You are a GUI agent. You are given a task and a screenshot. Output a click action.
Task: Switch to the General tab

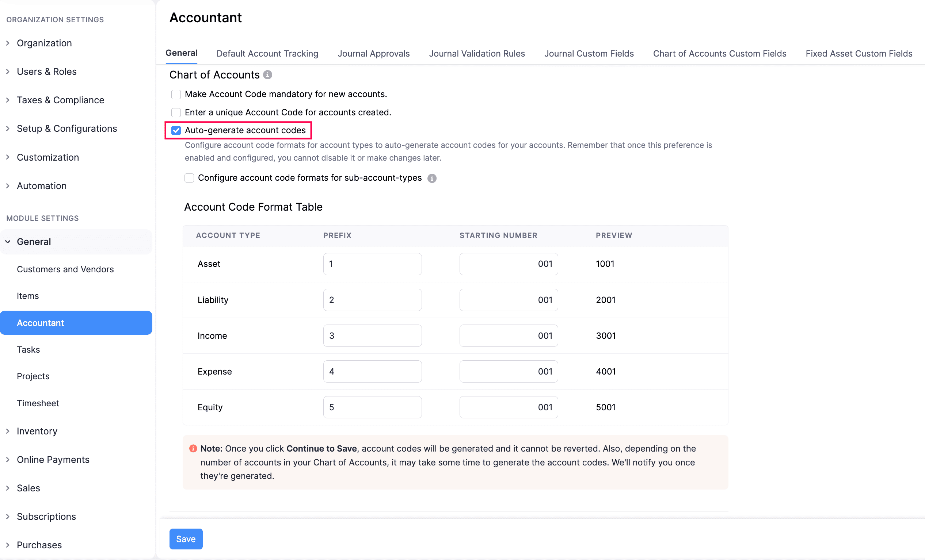point(181,53)
